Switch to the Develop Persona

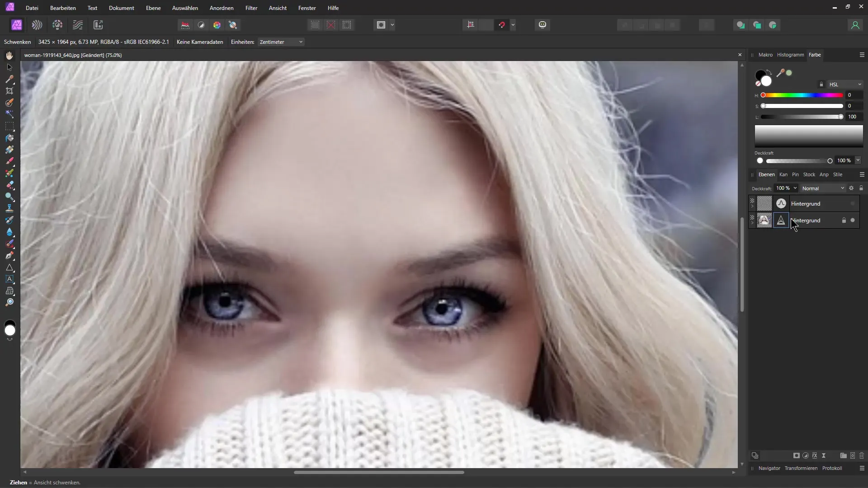point(57,25)
